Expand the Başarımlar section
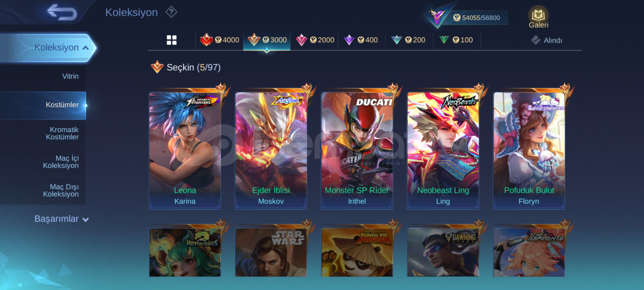This screenshot has height=290, width=644. [x=61, y=219]
